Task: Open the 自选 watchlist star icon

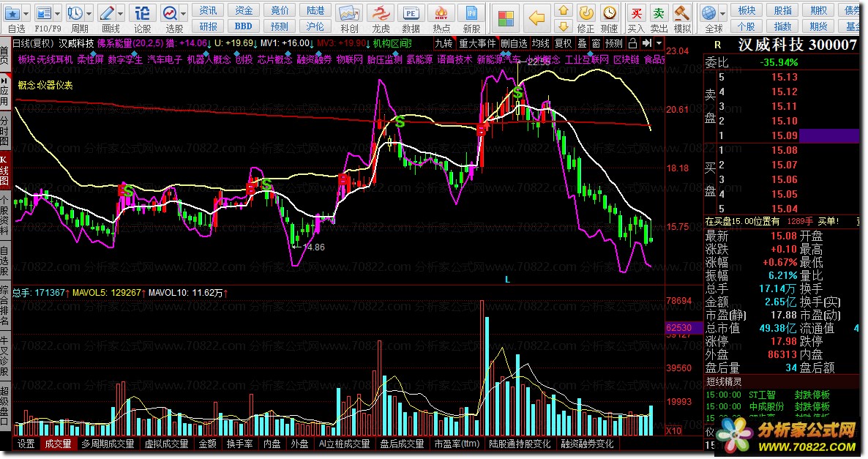Action: [12, 13]
